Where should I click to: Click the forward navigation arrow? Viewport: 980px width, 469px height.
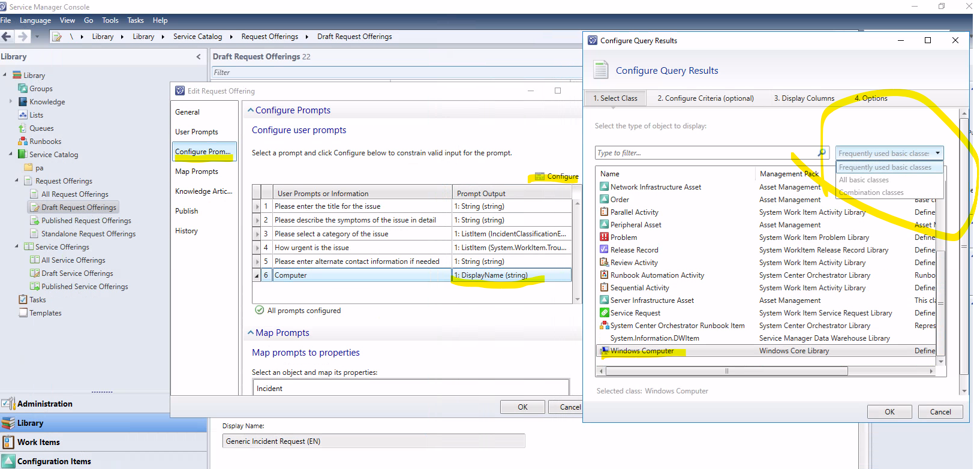coord(22,37)
